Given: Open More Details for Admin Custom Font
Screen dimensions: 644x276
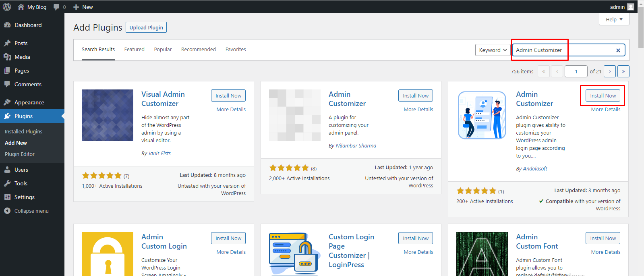Looking at the screenshot, I should tap(606, 252).
